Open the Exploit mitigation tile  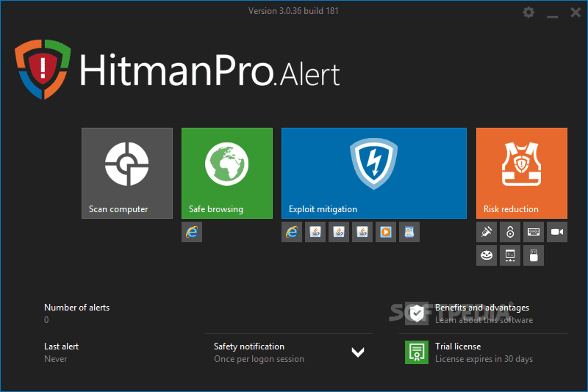click(x=374, y=173)
